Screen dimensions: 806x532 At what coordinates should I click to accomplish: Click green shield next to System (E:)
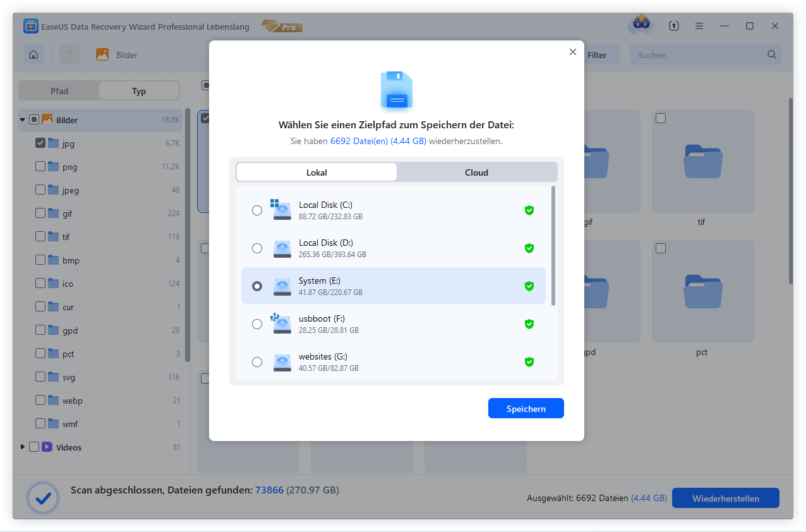pos(529,286)
